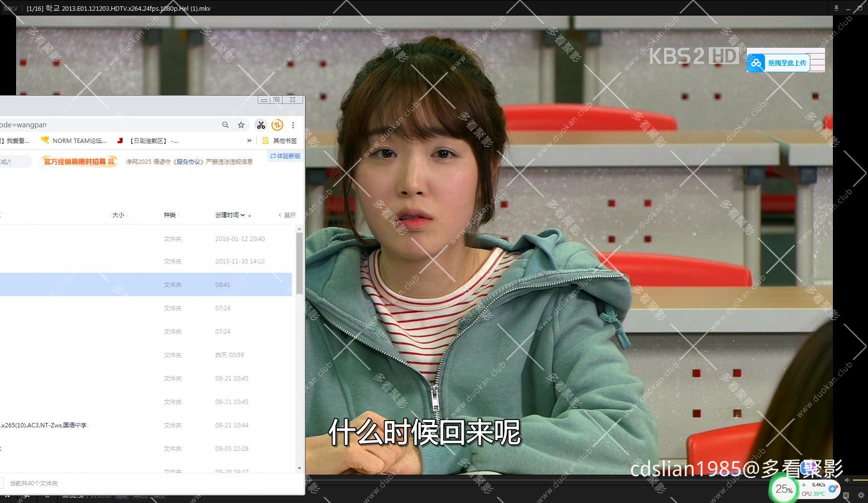Open the MKV menu in the player title bar
868x503 pixels.
11,8
